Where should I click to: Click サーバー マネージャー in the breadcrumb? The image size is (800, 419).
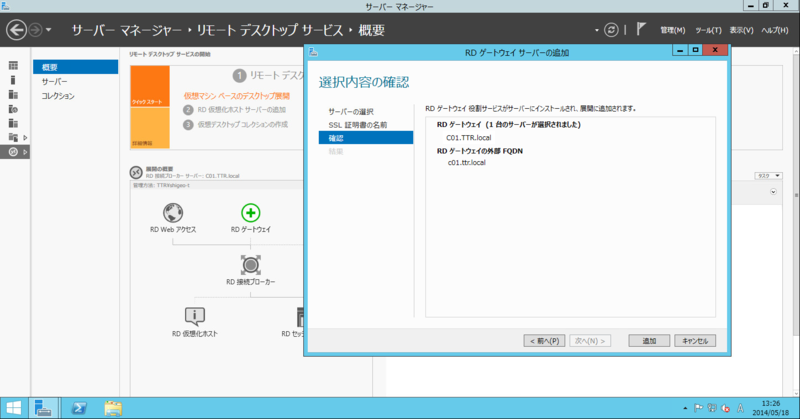tap(127, 30)
